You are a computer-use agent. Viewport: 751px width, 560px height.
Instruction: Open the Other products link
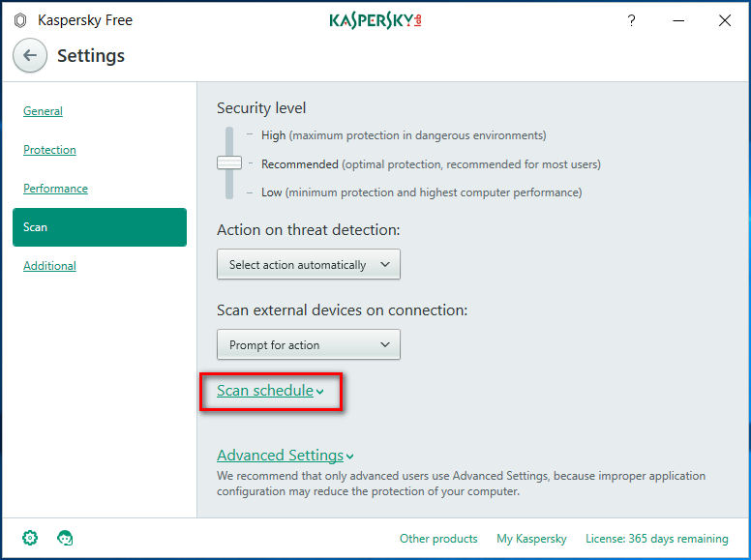pyautogui.click(x=438, y=539)
